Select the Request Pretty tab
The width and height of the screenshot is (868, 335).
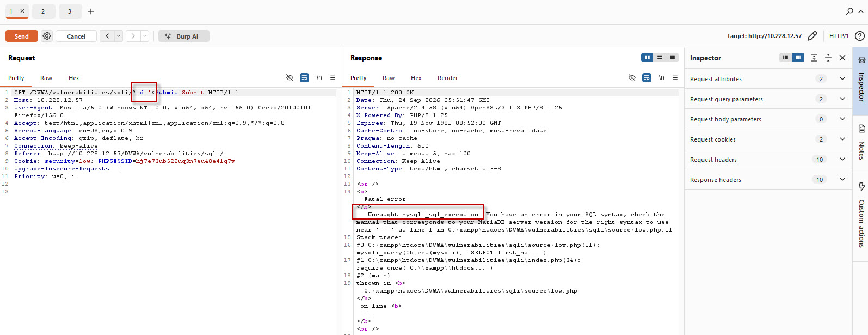[x=16, y=78]
